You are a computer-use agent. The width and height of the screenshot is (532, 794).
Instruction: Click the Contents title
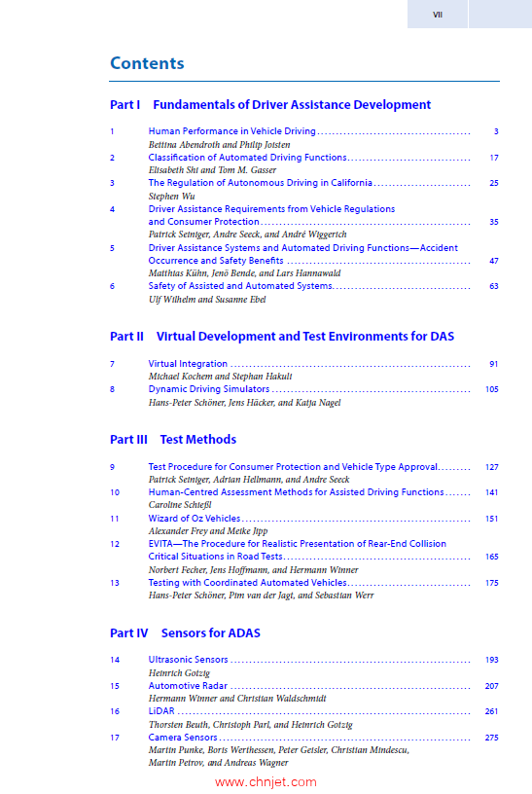coord(147,63)
